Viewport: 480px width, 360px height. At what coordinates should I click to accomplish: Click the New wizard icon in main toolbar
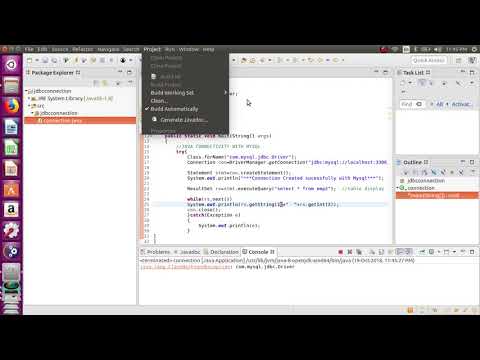[30, 60]
